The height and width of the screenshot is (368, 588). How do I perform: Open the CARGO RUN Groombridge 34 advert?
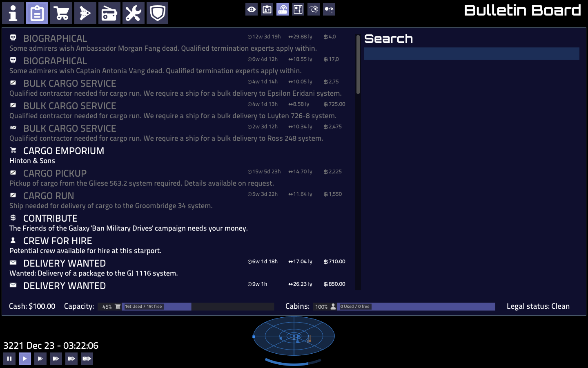[x=178, y=200]
